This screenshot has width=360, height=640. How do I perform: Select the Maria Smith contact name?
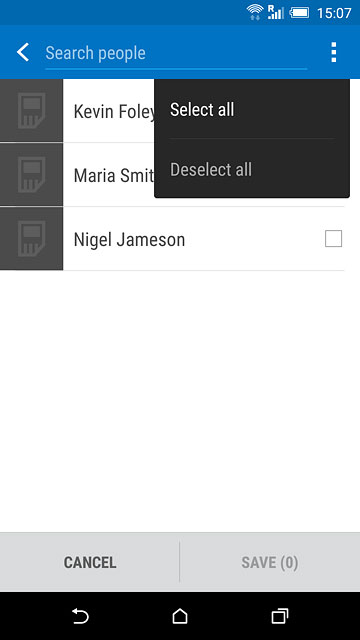(114, 176)
